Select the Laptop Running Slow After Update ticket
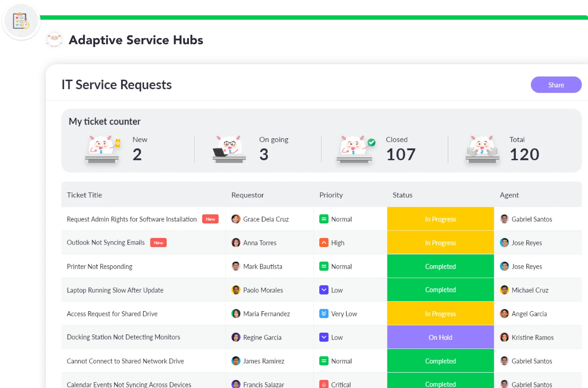The height and width of the screenshot is (388, 588). coord(115,290)
